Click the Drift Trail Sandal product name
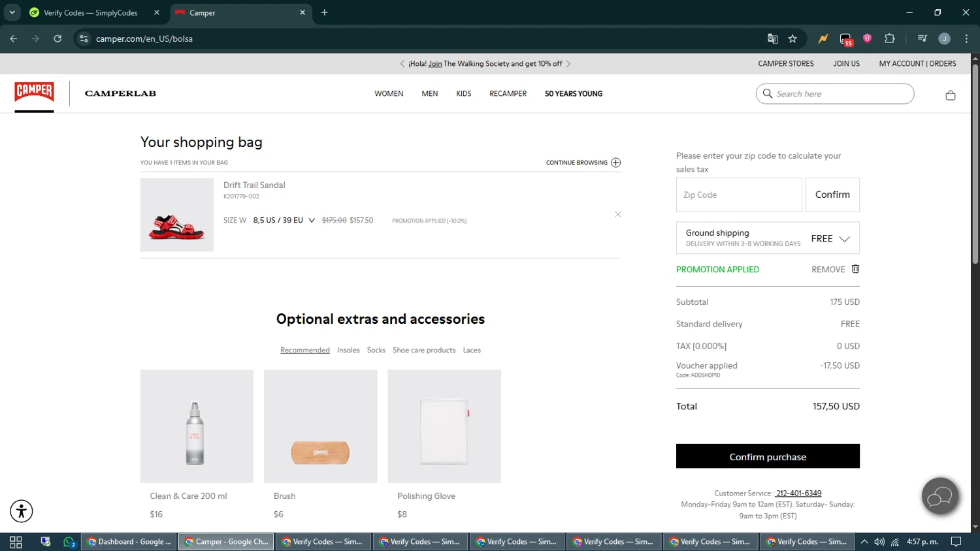 pyautogui.click(x=254, y=185)
